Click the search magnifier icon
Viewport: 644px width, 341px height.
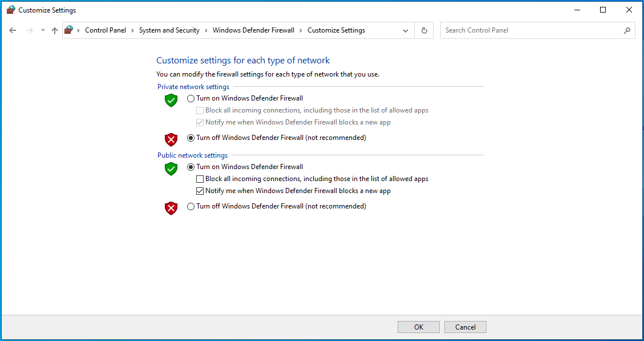[x=627, y=30]
